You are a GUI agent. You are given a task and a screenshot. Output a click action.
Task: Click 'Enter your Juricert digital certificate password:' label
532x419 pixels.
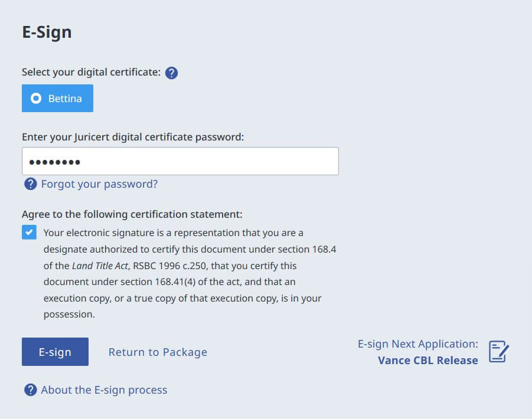[133, 137]
